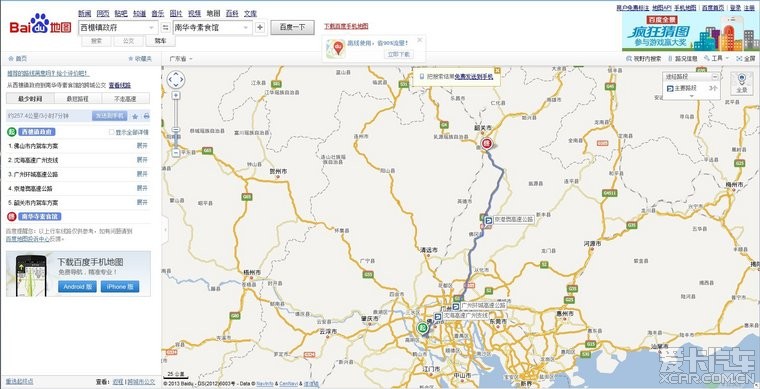Zoom in using the map plus button
The width and height of the screenshot is (760, 389).
click(x=176, y=95)
